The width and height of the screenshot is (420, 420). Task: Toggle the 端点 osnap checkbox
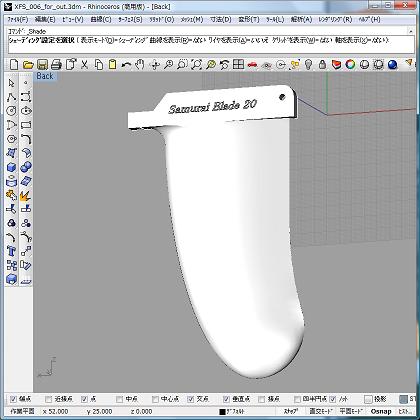click(x=13, y=399)
